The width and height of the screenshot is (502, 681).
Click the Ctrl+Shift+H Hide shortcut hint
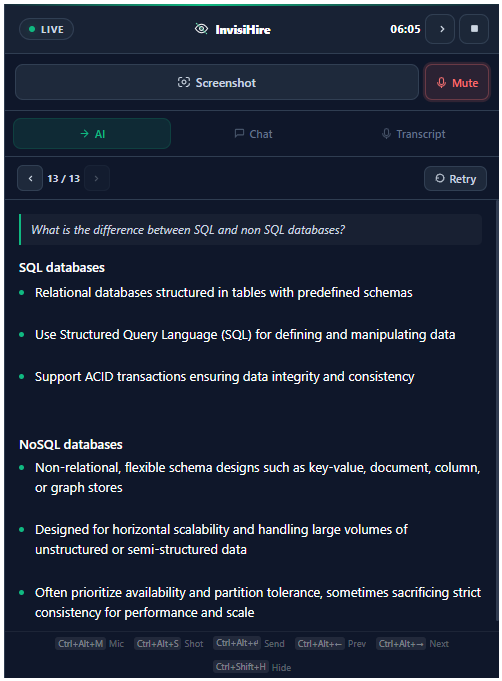pos(252,667)
